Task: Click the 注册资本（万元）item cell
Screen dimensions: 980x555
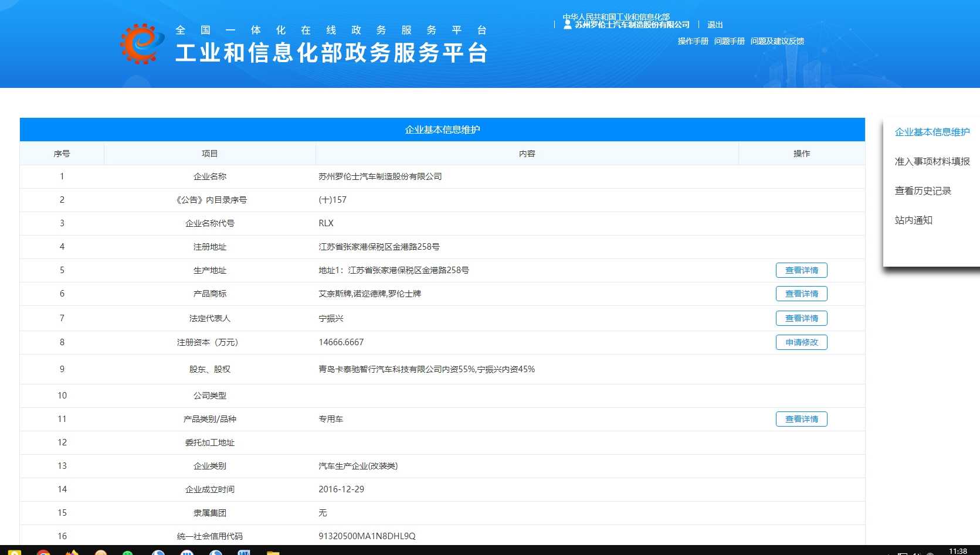Action: point(209,342)
